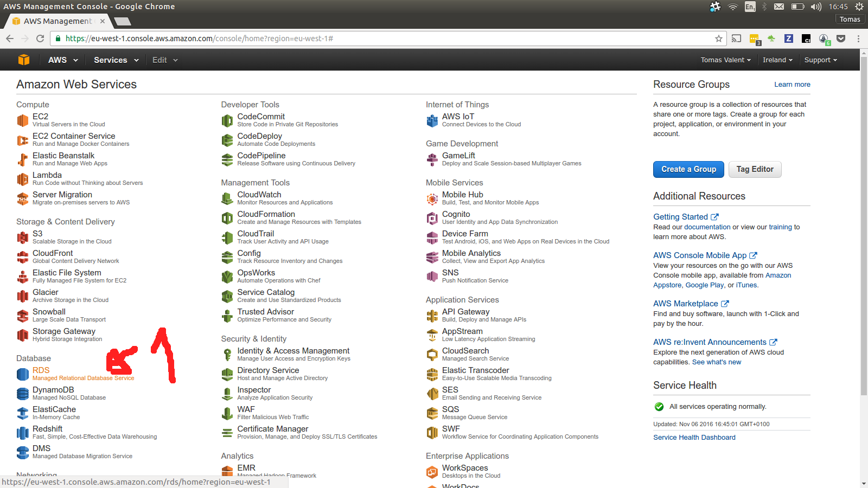Open the S3 storage icon
This screenshot has height=488, width=868.
22,237
